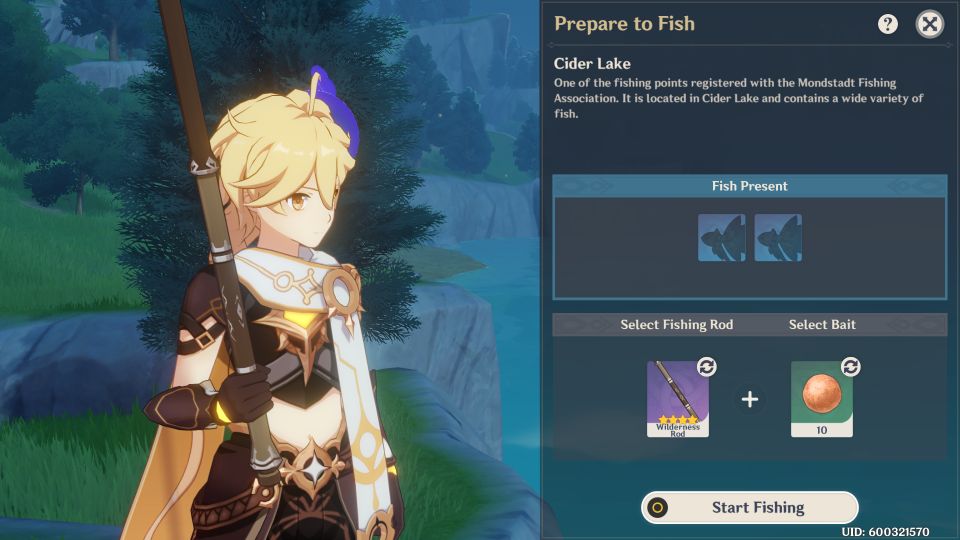
Task: Click the Select Fishing Rod header
Action: (x=677, y=324)
